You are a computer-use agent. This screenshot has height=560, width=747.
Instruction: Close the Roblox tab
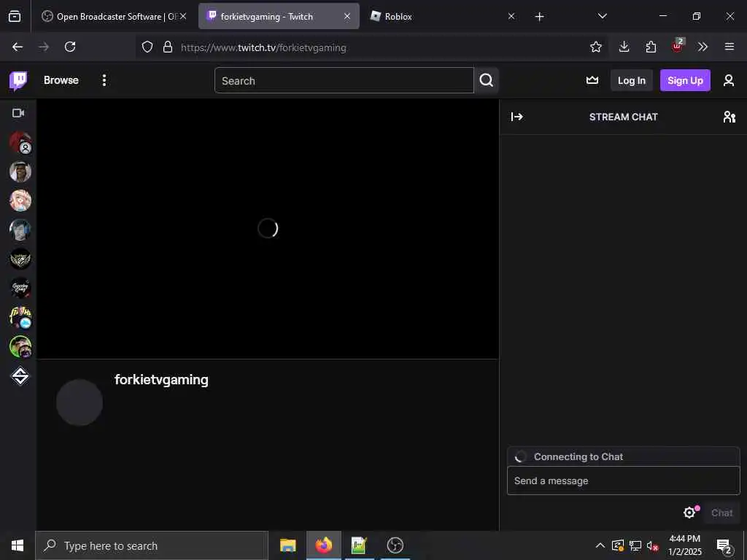(x=511, y=16)
